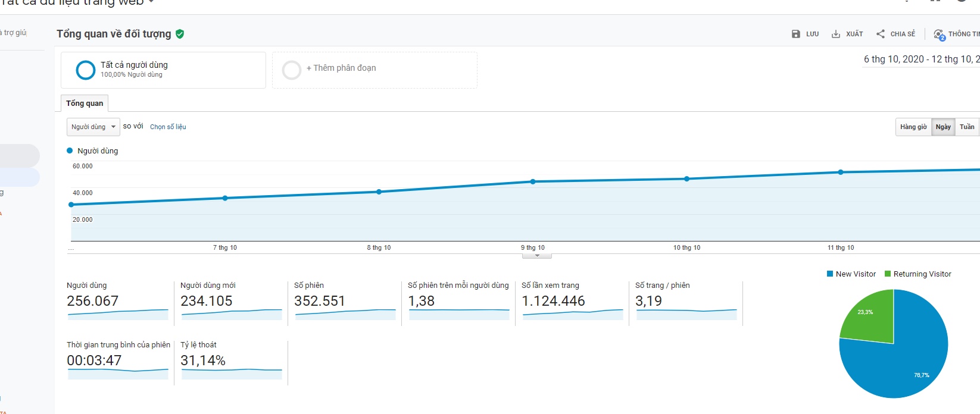Viewport: 980px width, 414px height.
Task: Click the grey circle beside Thêm phân đoạn
Action: 292,70
